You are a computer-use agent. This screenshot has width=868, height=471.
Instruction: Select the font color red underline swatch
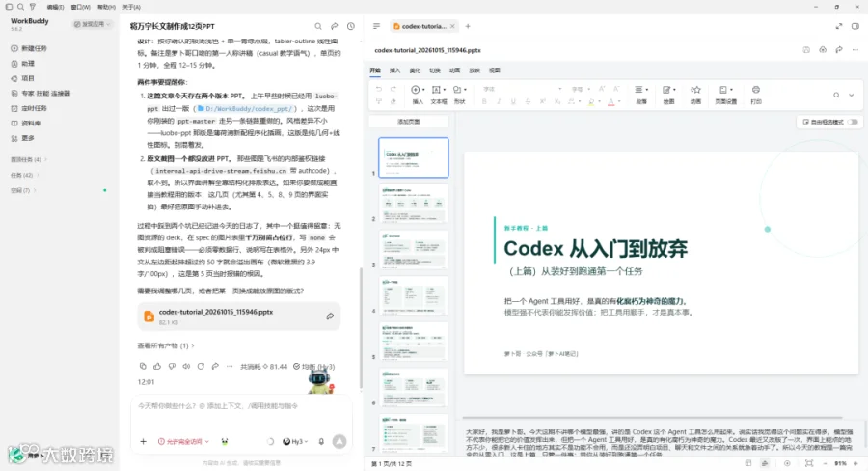pos(611,102)
